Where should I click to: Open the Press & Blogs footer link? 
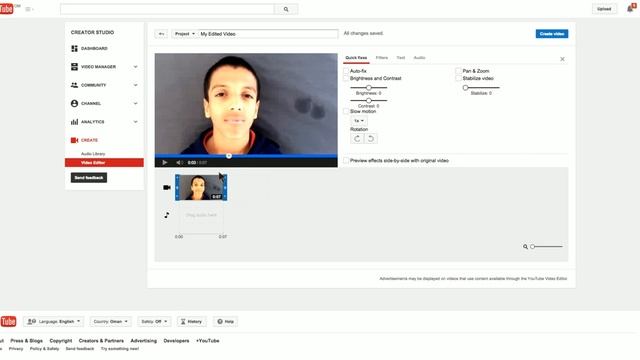pyautogui.click(x=27, y=341)
